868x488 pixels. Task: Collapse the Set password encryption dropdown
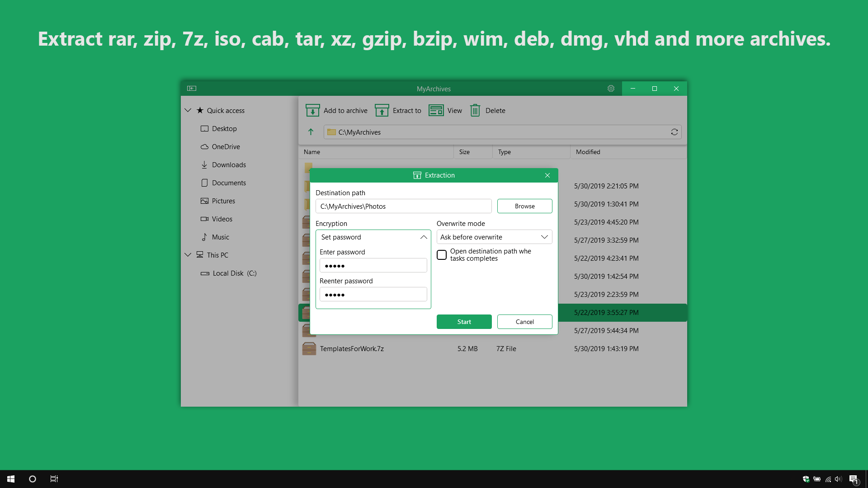click(423, 237)
